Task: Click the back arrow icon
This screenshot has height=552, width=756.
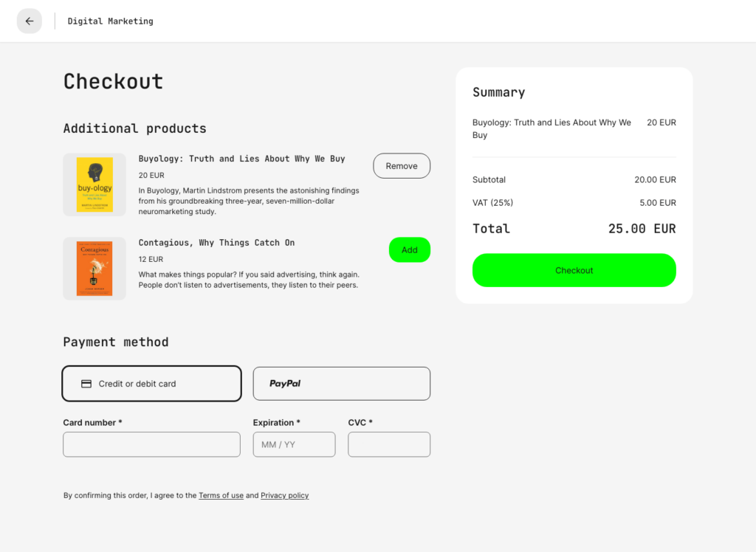Action: click(30, 21)
